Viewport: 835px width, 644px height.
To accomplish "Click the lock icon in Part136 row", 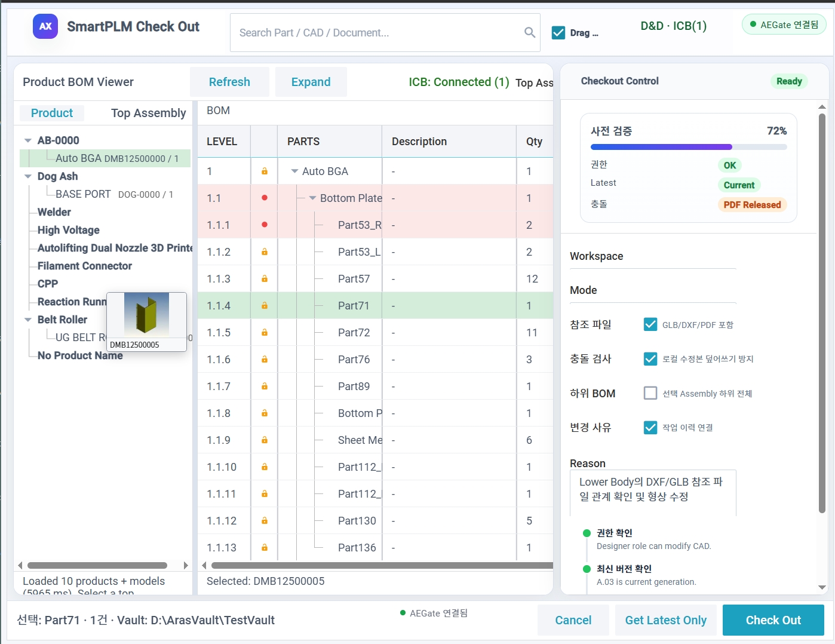I will (x=265, y=548).
